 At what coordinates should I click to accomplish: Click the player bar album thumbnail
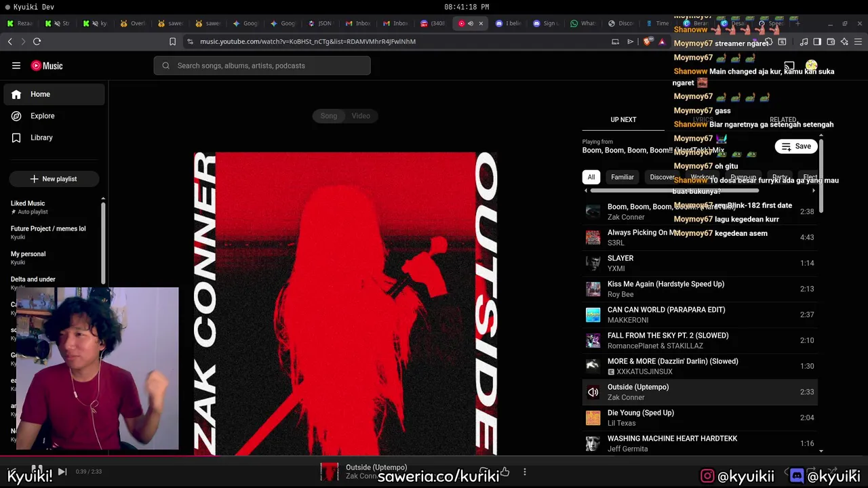[x=329, y=472]
